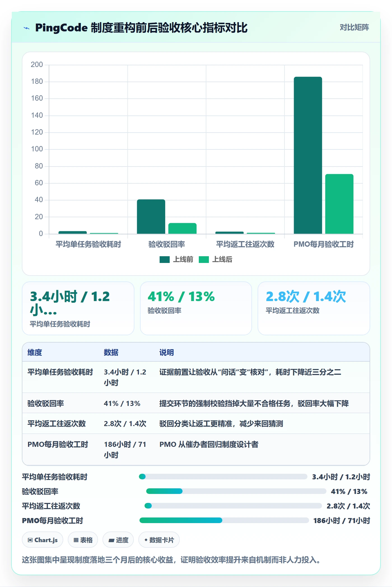The height and width of the screenshot is (587, 392).
Task: Select the 验收驳回率 table row label
Action: (x=46, y=403)
